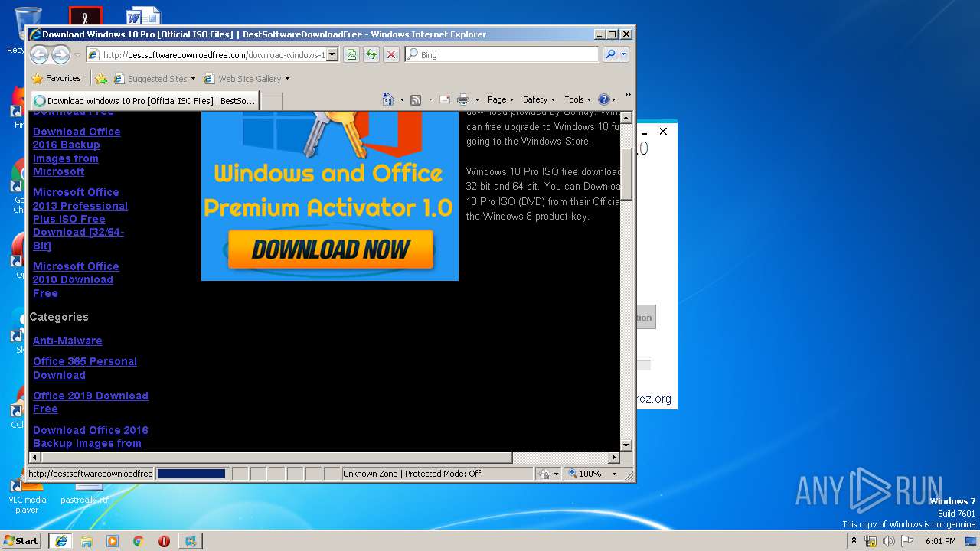
Task: Click the Read Mail icon
Action: 444,99
